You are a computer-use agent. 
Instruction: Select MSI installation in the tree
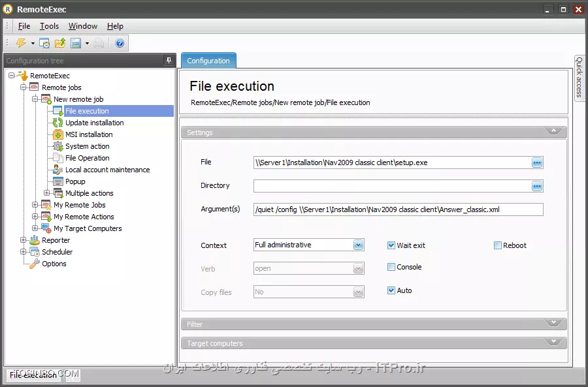(89, 134)
